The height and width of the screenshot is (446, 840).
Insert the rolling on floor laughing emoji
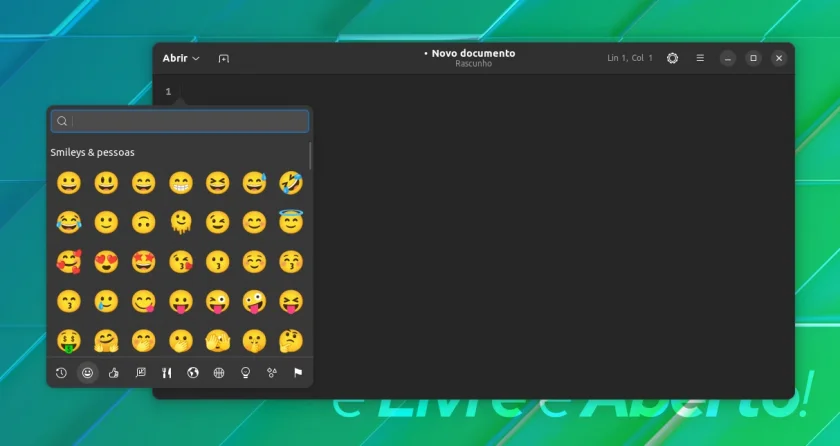tap(291, 183)
